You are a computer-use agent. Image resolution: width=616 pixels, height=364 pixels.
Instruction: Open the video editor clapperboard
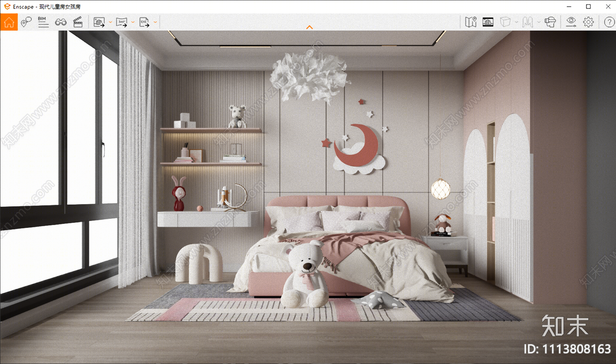tap(78, 22)
